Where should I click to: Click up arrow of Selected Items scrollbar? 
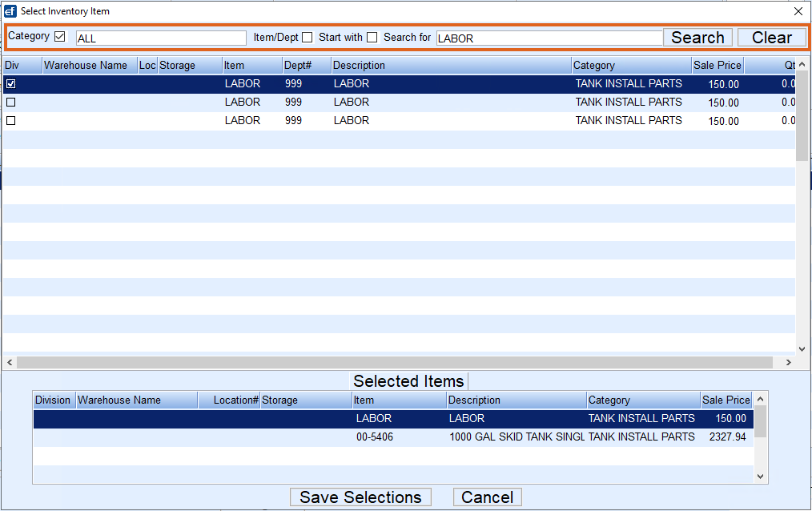tap(760, 399)
